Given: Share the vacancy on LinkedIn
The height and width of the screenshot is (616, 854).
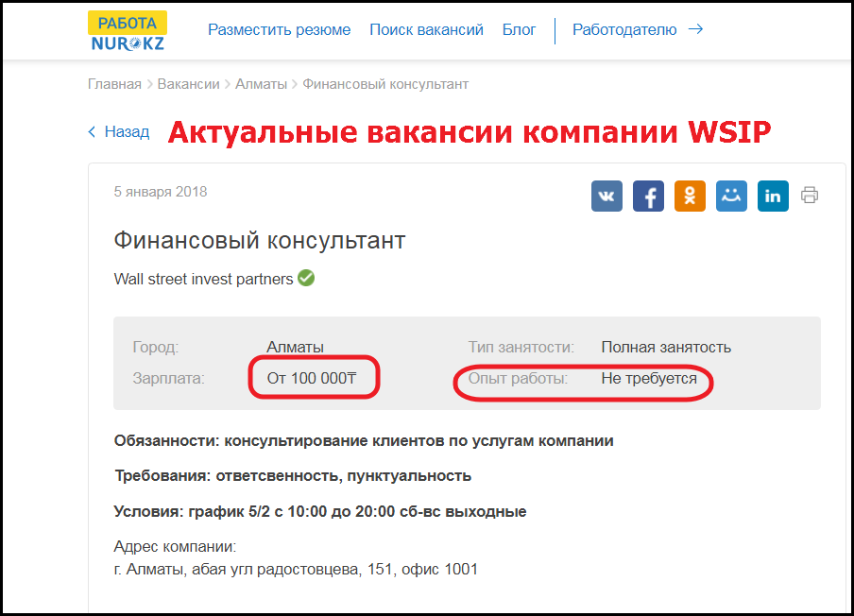Looking at the screenshot, I should (773, 196).
